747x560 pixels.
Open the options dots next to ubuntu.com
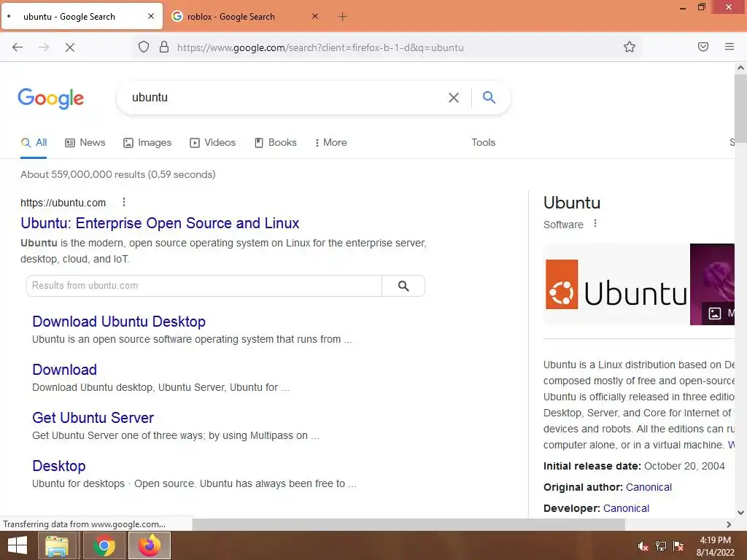click(x=124, y=203)
